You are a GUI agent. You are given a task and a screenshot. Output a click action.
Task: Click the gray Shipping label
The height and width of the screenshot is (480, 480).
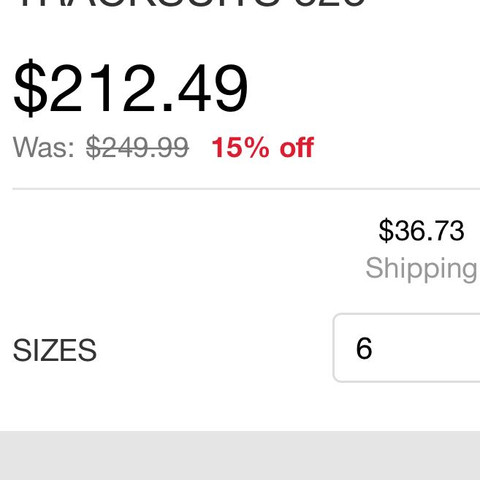422,269
